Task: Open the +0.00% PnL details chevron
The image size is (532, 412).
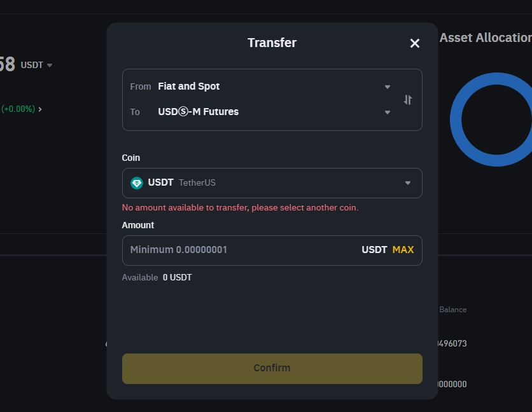Action: coord(40,109)
